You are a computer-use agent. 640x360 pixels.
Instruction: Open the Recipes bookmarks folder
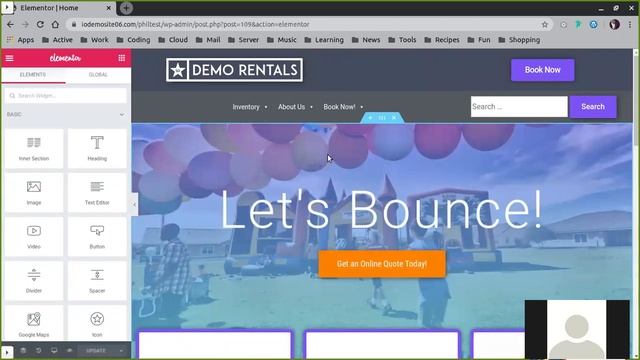point(442,40)
